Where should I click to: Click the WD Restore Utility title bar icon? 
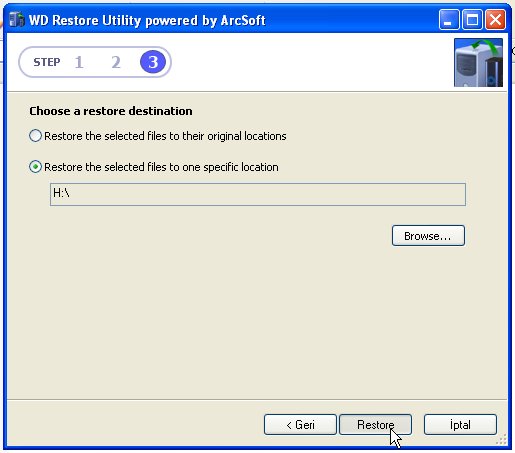(16, 20)
